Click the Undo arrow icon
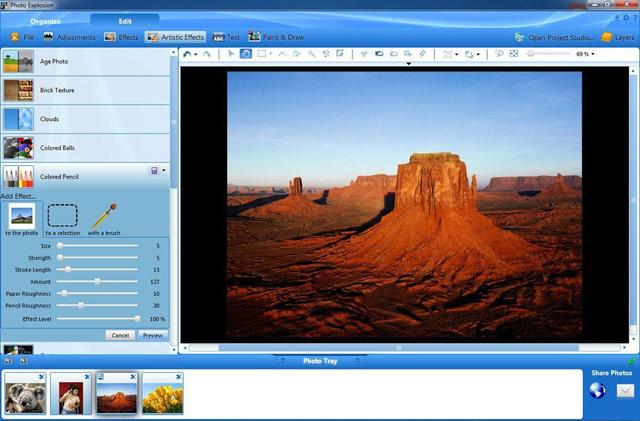The image size is (640, 421). tap(187, 54)
